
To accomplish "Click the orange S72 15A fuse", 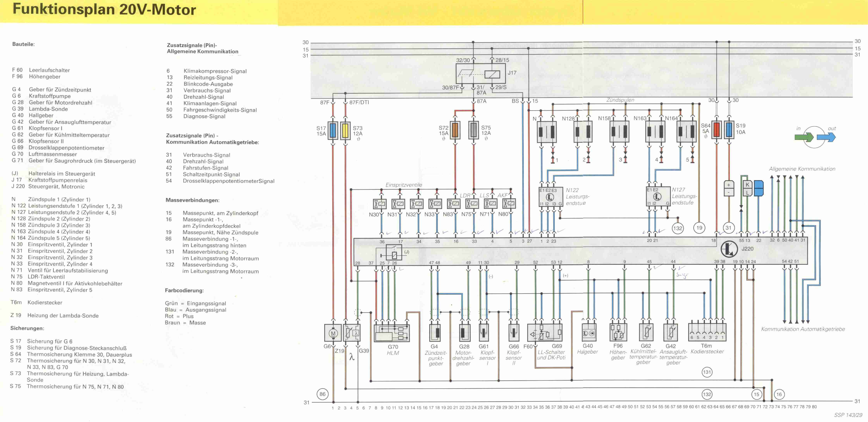I will click(455, 130).
